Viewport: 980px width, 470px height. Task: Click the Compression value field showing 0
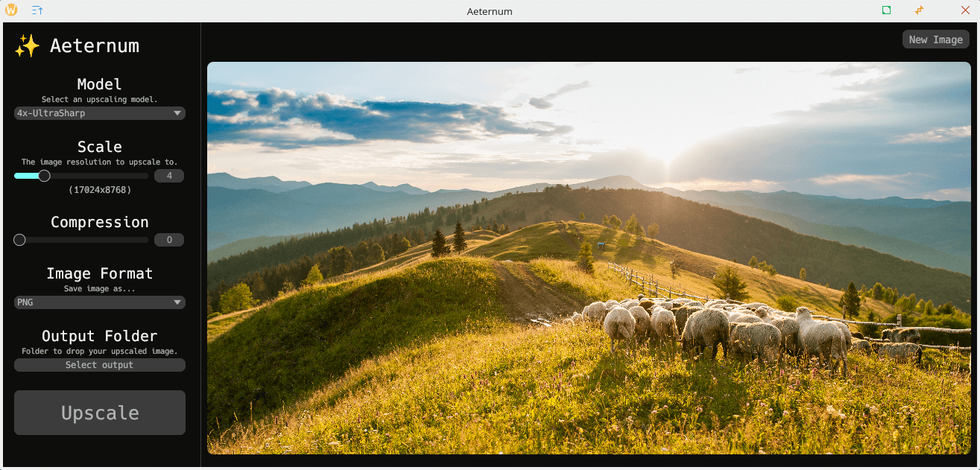pyautogui.click(x=169, y=240)
